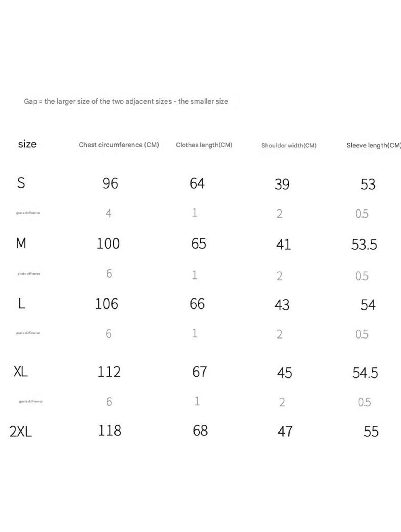401x532 pixels.
Task: Select the M size row label
Action: point(21,243)
